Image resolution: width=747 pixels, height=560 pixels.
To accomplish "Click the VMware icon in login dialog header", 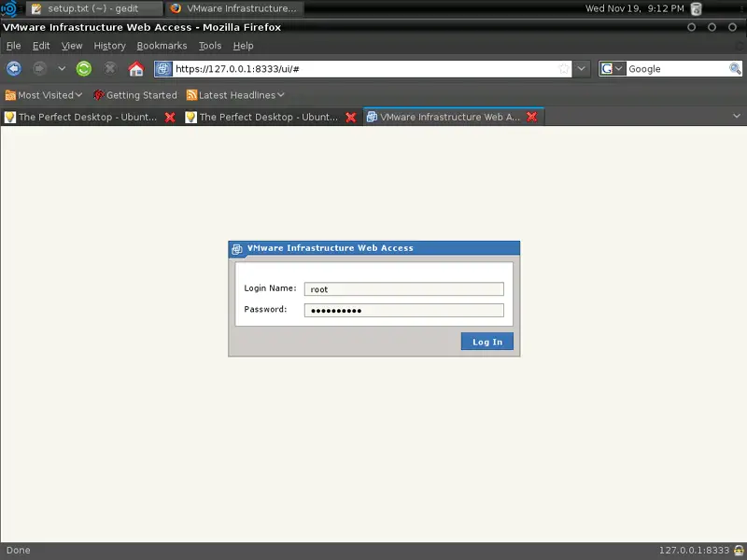I will [237, 248].
